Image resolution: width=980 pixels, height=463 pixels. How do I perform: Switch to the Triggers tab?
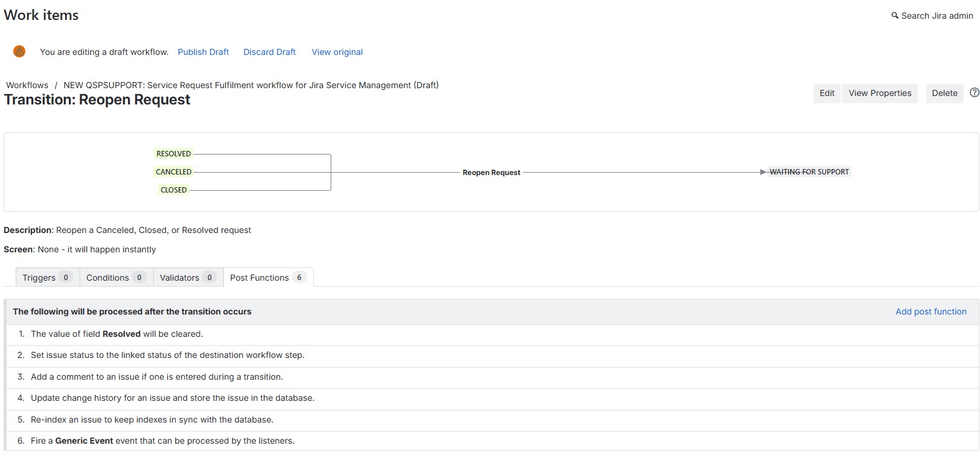pos(48,278)
